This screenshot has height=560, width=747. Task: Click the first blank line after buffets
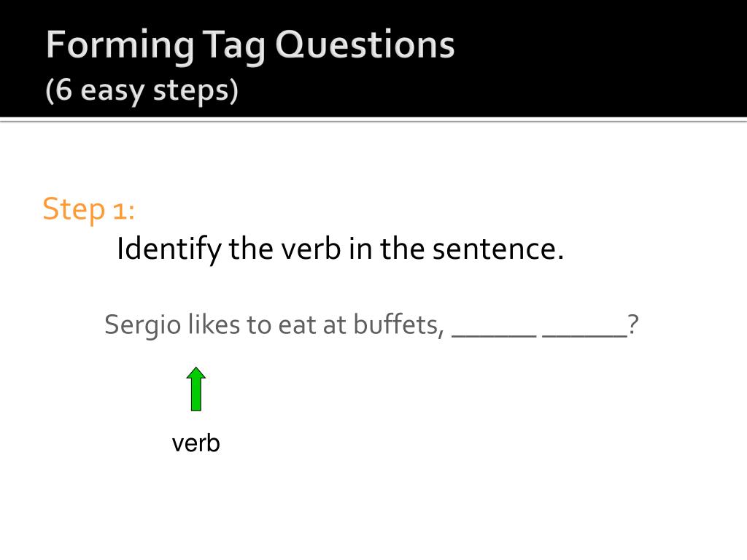(x=494, y=335)
